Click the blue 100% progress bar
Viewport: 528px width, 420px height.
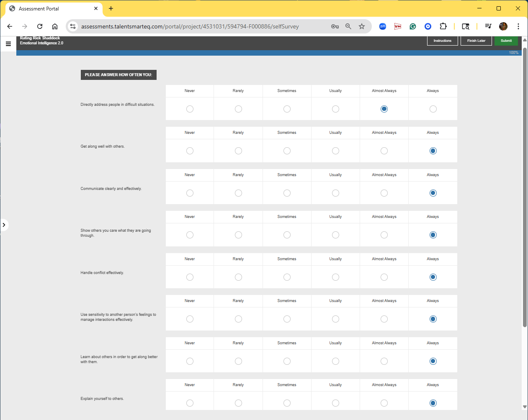tap(268, 53)
